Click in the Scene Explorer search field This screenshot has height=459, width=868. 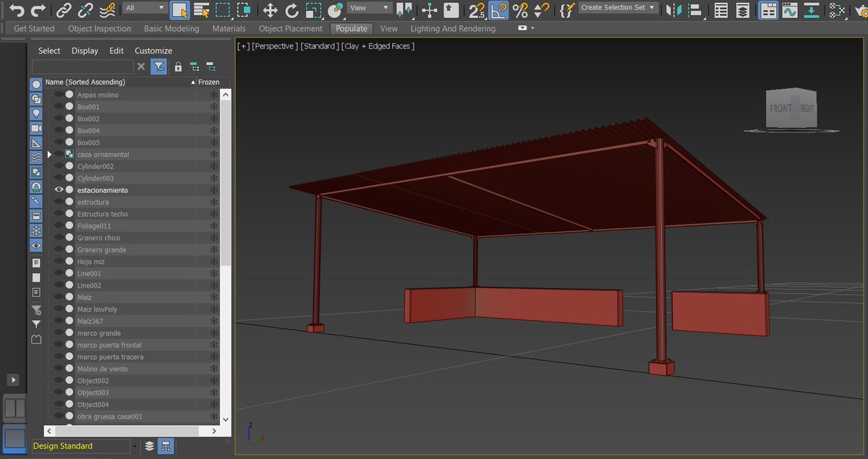click(82, 67)
